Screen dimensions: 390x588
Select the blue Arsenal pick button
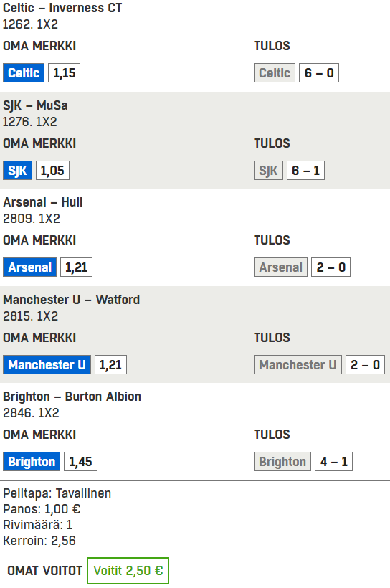(x=29, y=267)
